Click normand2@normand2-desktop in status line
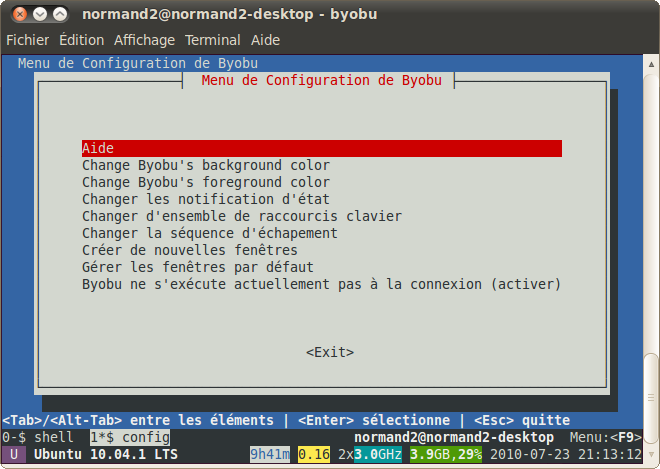The height and width of the screenshot is (469, 660). (x=454, y=437)
